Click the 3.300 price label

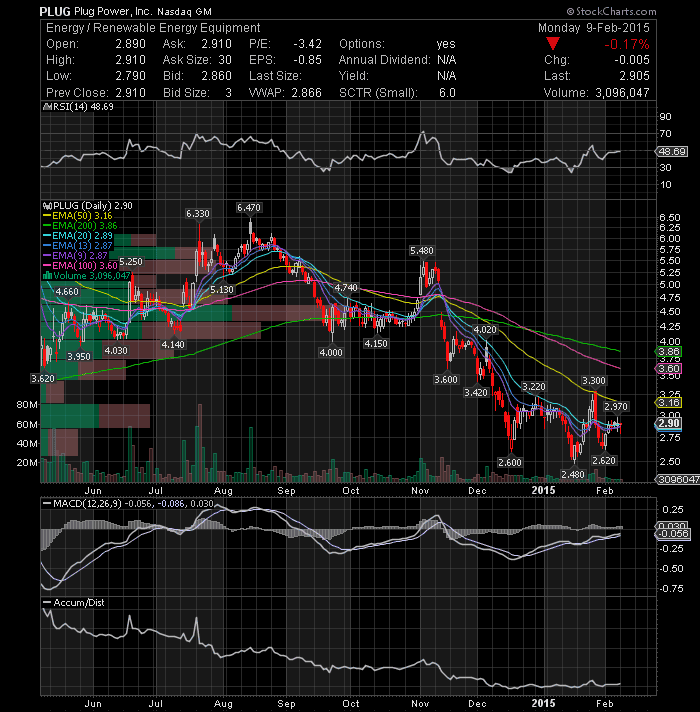pyautogui.click(x=594, y=381)
